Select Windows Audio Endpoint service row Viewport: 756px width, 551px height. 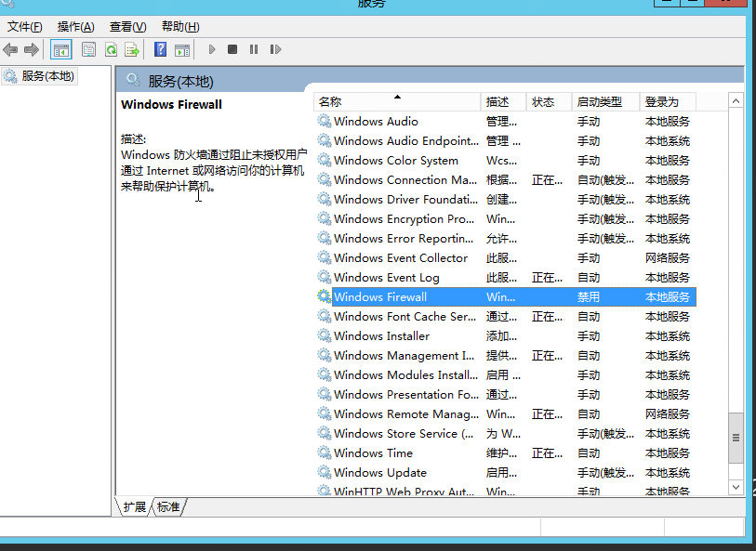pos(506,141)
